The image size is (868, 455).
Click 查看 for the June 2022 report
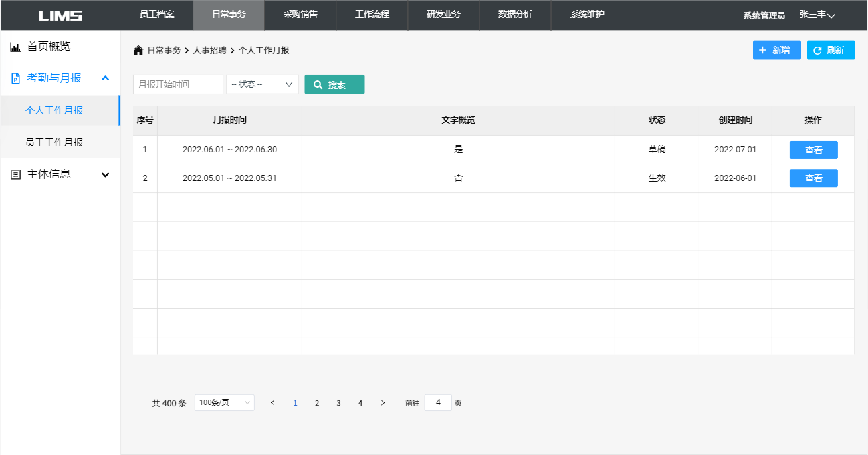pyautogui.click(x=813, y=150)
